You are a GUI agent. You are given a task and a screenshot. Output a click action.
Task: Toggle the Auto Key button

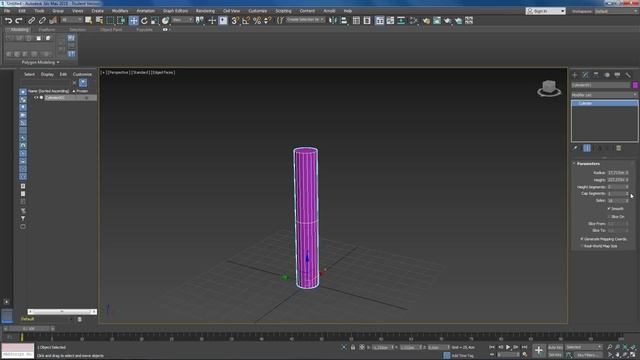(x=555, y=347)
